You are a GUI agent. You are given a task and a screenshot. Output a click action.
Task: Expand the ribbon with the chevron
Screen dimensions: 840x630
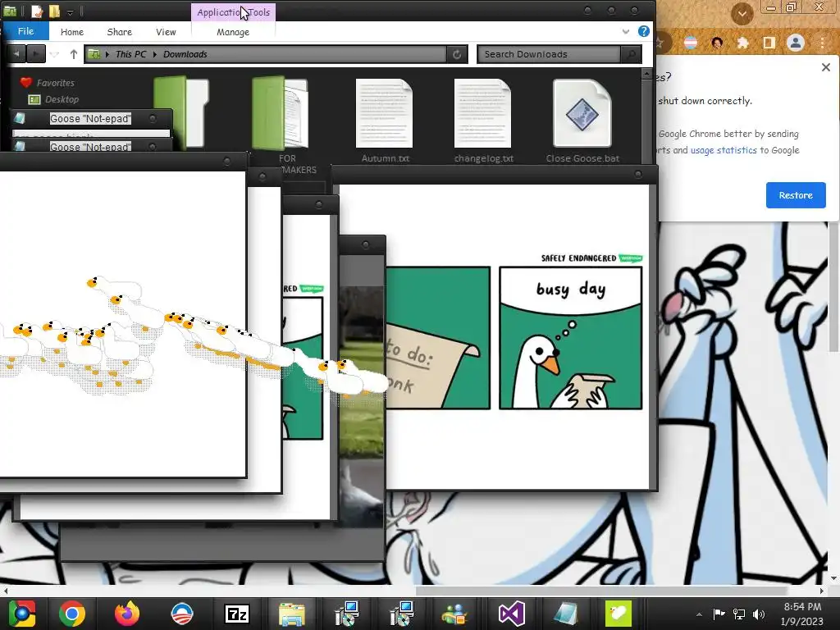(625, 32)
